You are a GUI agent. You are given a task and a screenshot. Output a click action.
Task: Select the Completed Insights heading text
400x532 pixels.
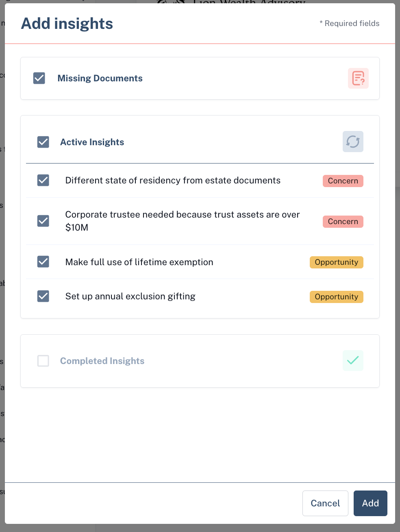point(102,361)
